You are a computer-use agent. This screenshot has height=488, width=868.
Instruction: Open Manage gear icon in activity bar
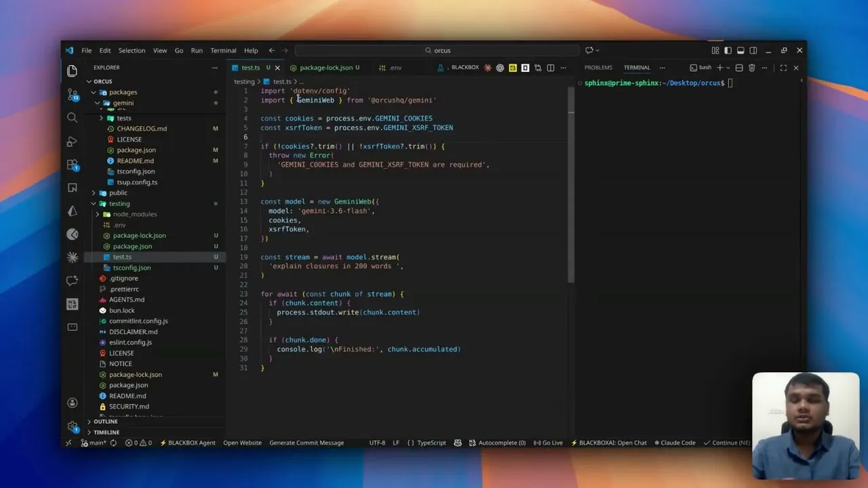click(x=73, y=426)
